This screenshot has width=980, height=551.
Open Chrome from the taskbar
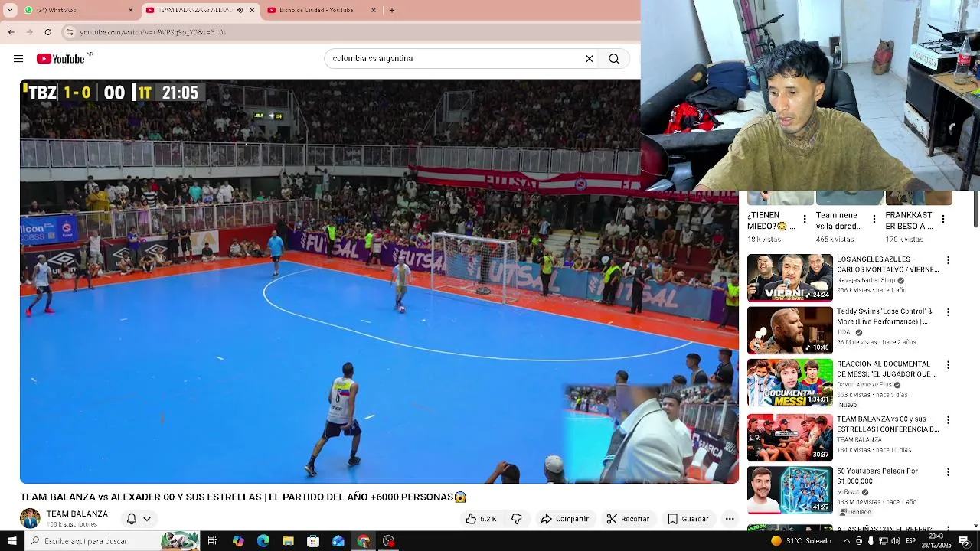click(x=364, y=541)
